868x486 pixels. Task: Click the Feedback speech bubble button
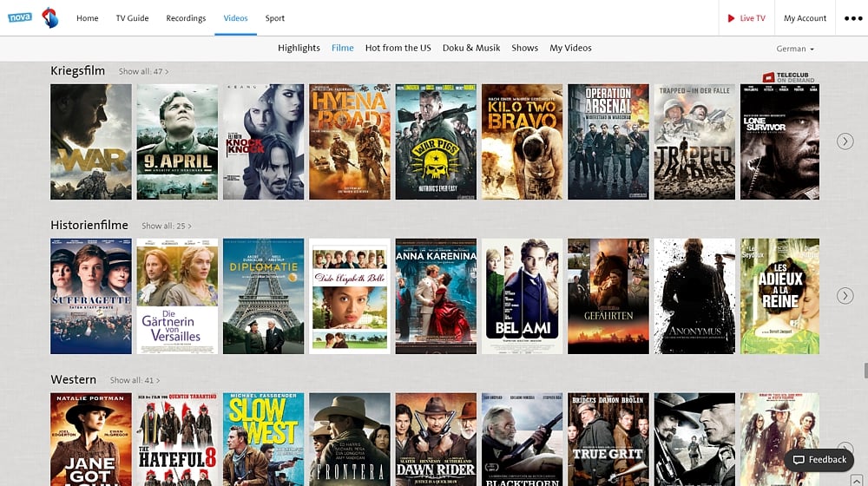819,459
